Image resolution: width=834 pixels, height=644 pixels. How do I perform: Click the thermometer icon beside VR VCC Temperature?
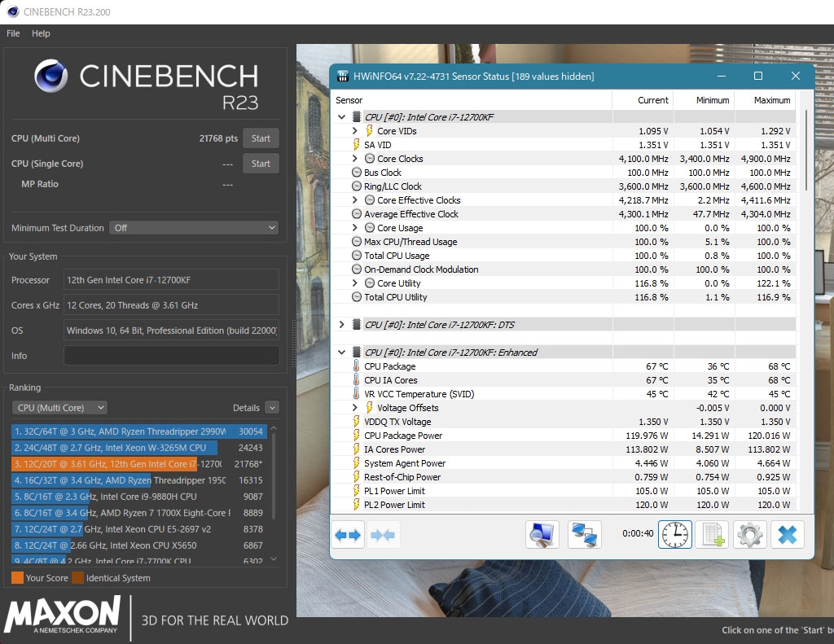pyautogui.click(x=357, y=393)
